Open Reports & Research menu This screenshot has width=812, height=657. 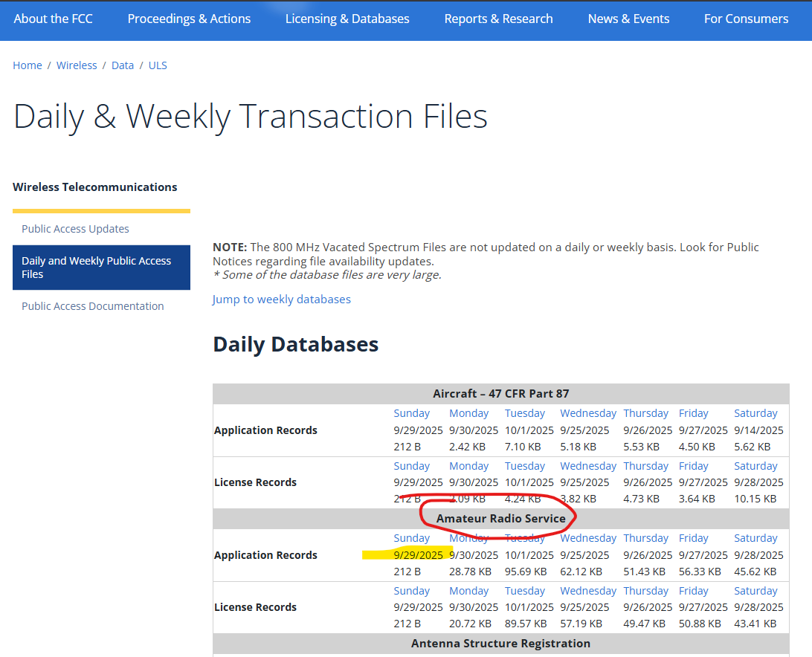(x=498, y=19)
